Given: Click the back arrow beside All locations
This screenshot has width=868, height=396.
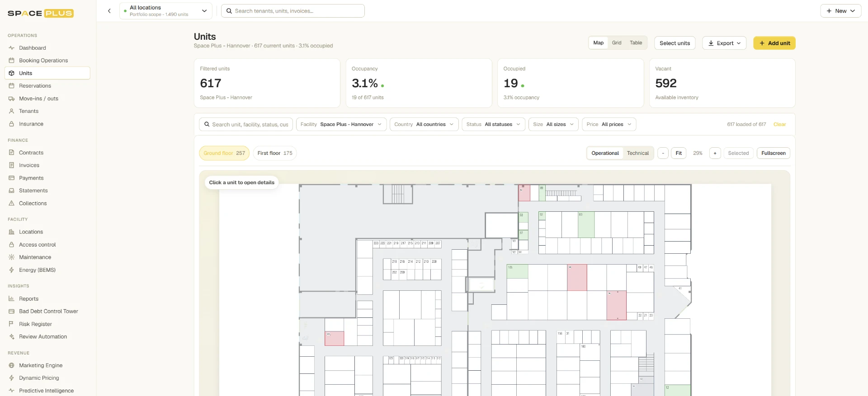Looking at the screenshot, I should click(109, 11).
